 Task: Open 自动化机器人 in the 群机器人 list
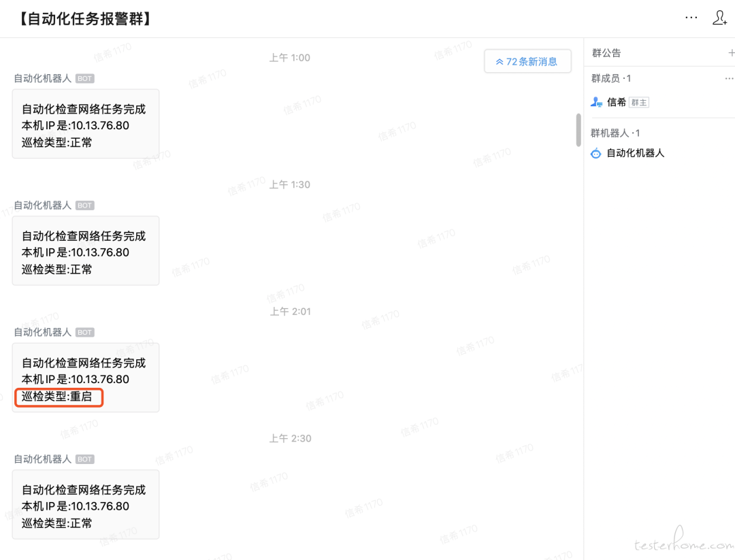(x=634, y=153)
